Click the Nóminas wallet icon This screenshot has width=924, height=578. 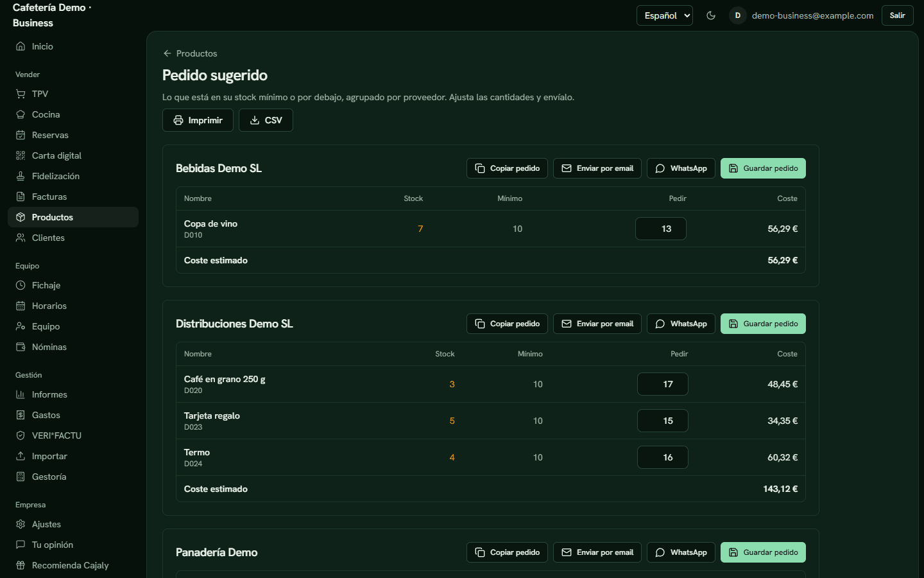point(21,347)
